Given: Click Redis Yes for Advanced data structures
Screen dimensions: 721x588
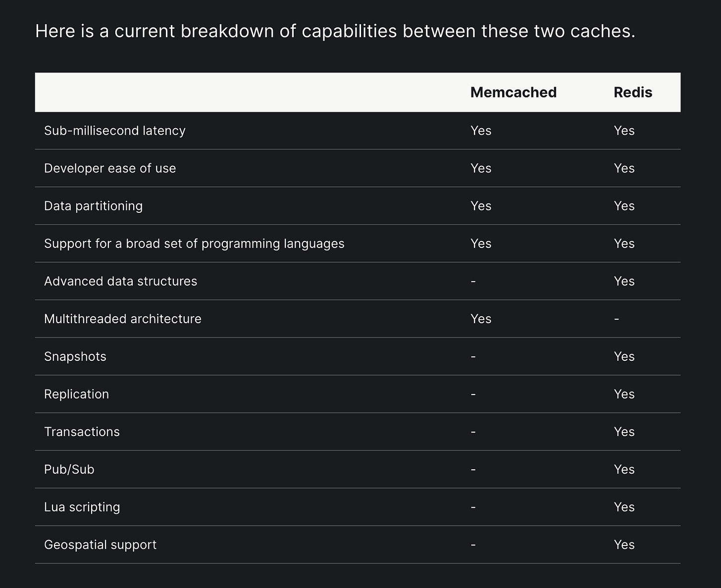Looking at the screenshot, I should (x=624, y=281).
